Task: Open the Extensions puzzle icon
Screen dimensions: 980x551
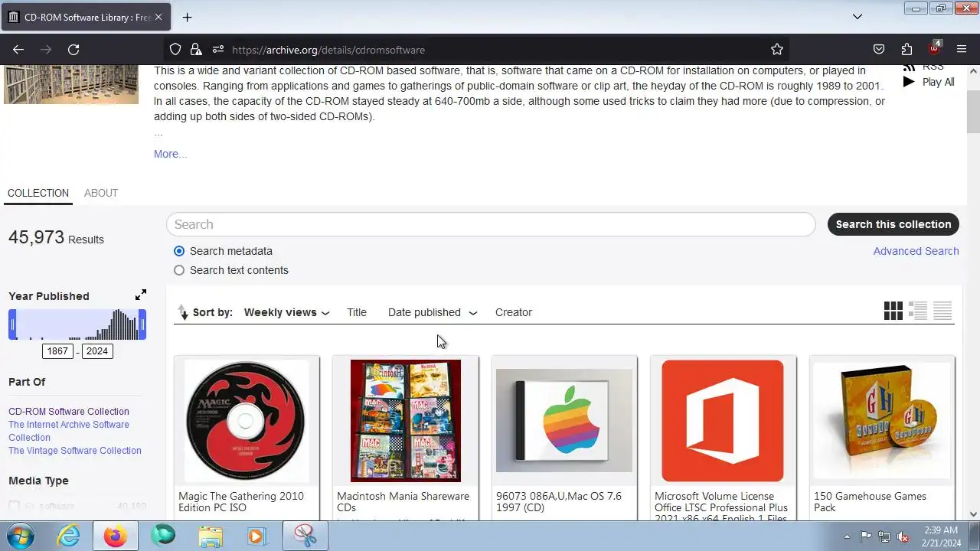Action: tap(906, 49)
